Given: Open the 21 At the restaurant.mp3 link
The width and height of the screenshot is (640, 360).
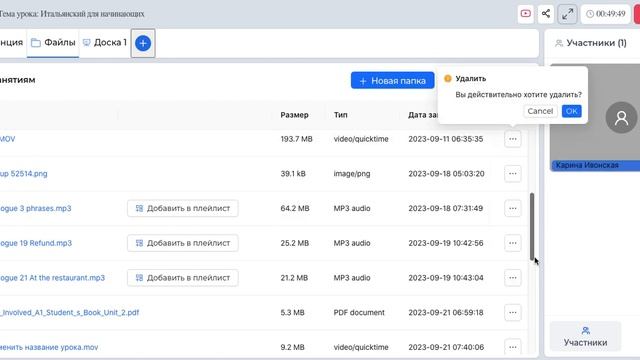Looking at the screenshot, I should [x=52, y=278].
